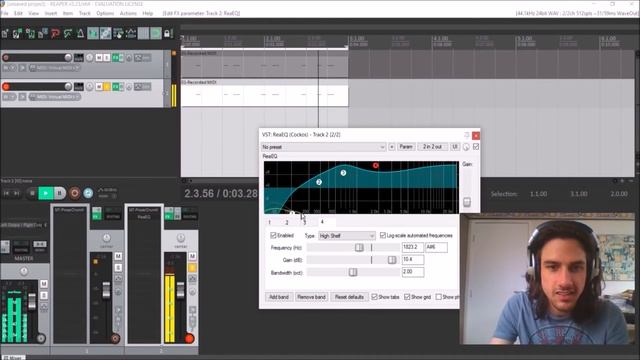Toggle the ripple editing toolbar icon
The height and width of the screenshot is (360, 640).
point(118,33)
